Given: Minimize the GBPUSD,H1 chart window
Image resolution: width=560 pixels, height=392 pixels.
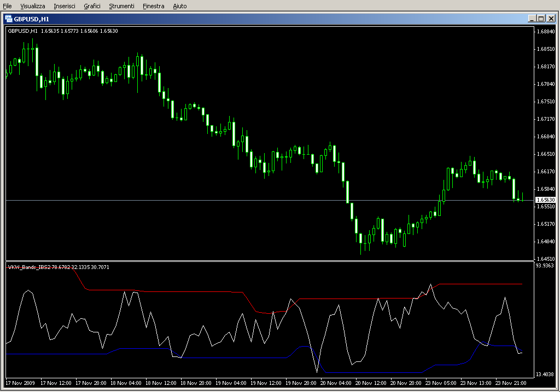Looking at the screenshot, I should (x=532, y=19).
